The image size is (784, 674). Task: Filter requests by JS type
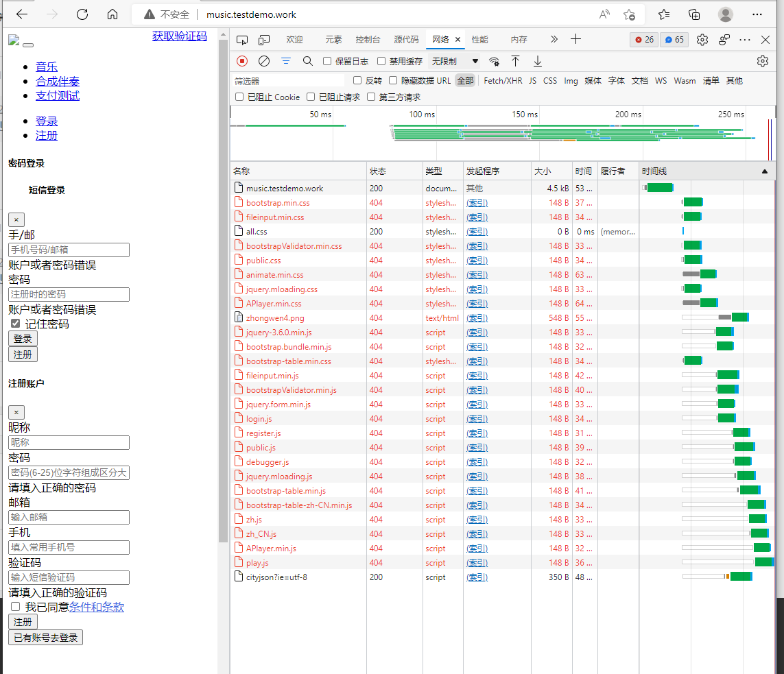tap(532, 81)
